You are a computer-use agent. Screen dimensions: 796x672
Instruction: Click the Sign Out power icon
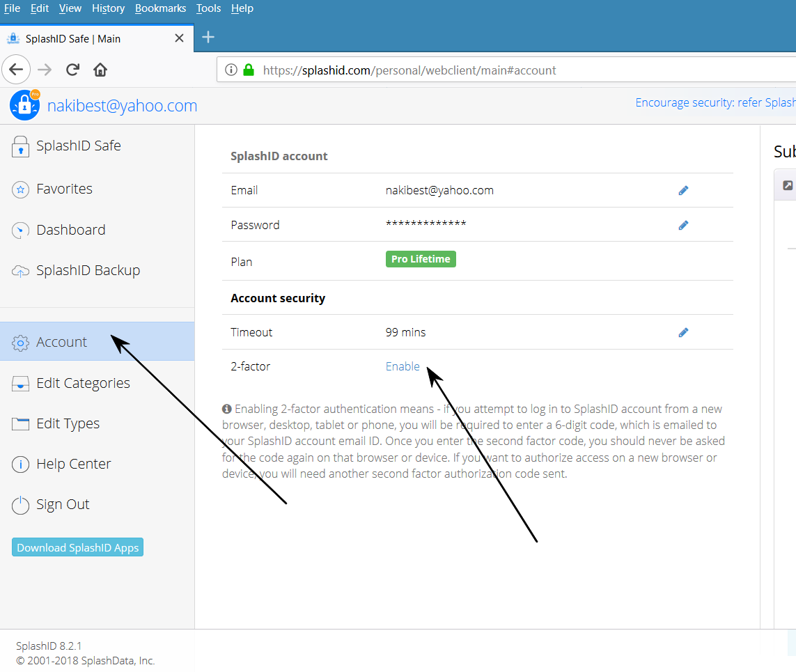[x=20, y=505]
